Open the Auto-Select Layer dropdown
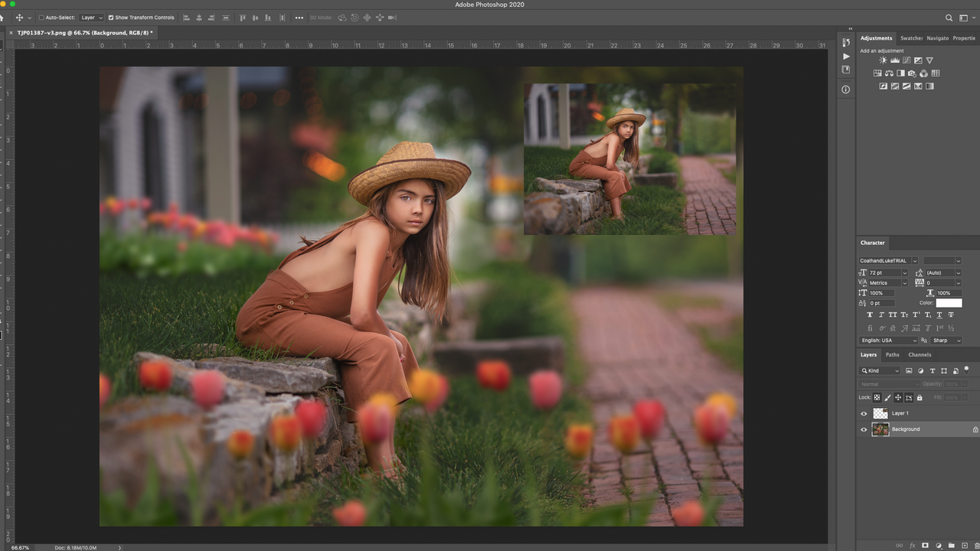The image size is (980, 551). point(91,18)
